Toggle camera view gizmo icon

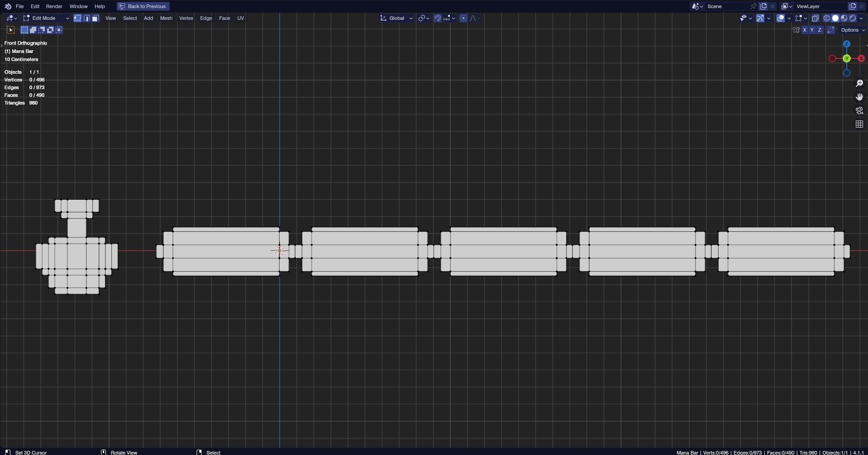(x=859, y=110)
